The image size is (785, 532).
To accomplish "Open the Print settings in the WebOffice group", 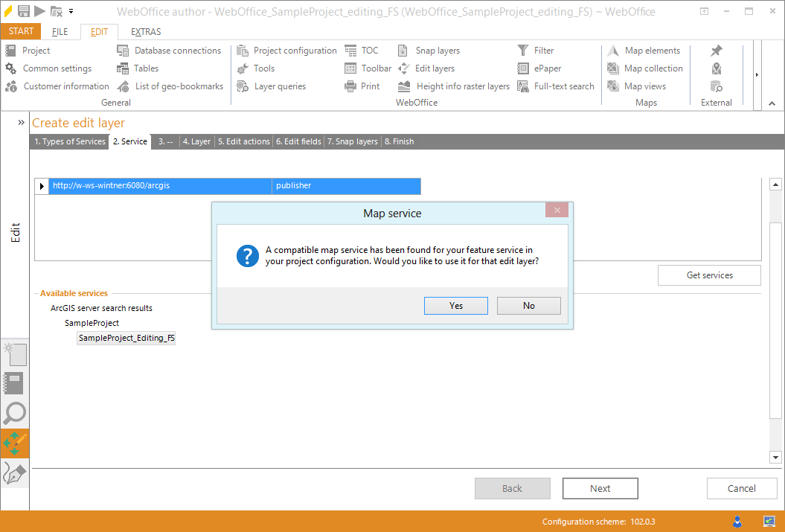I will click(370, 86).
